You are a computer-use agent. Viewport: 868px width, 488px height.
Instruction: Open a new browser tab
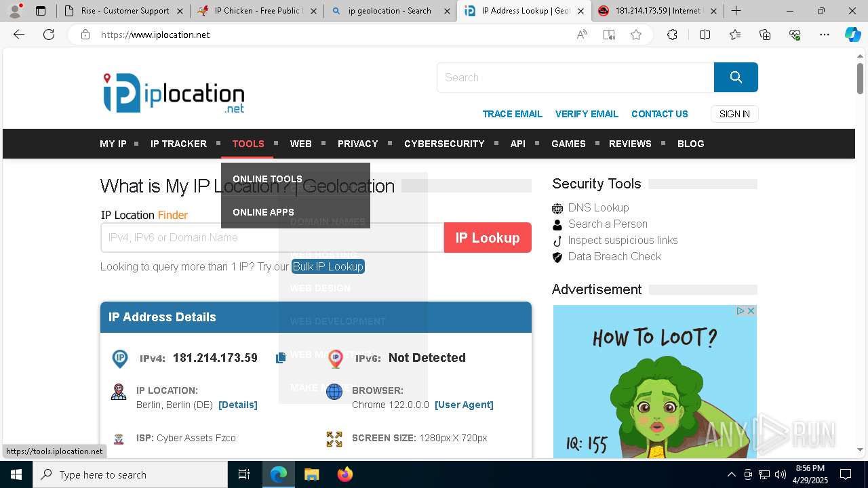[736, 11]
